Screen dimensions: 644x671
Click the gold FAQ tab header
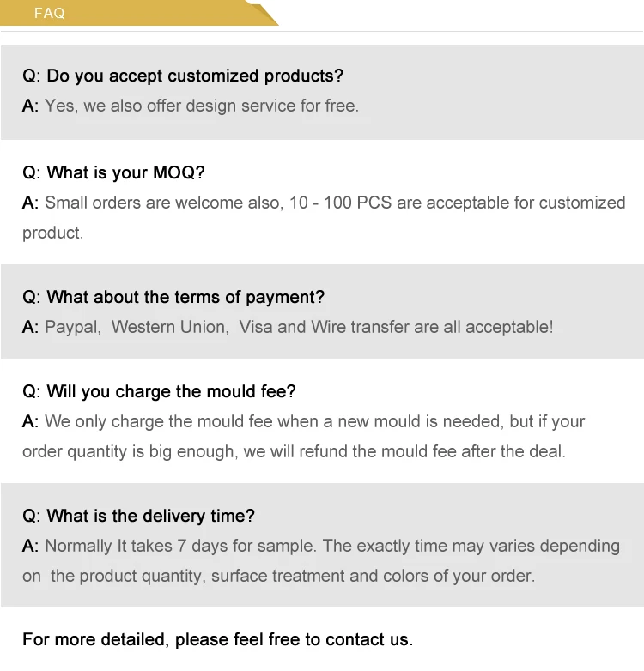point(50,13)
